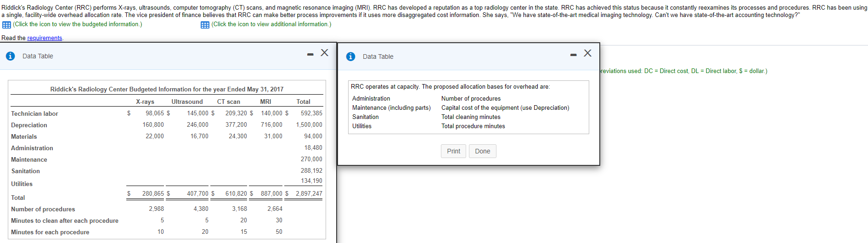Select X-rays number of procedures 2,988
This screenshot has width=868, height=243.
(156, 209)
